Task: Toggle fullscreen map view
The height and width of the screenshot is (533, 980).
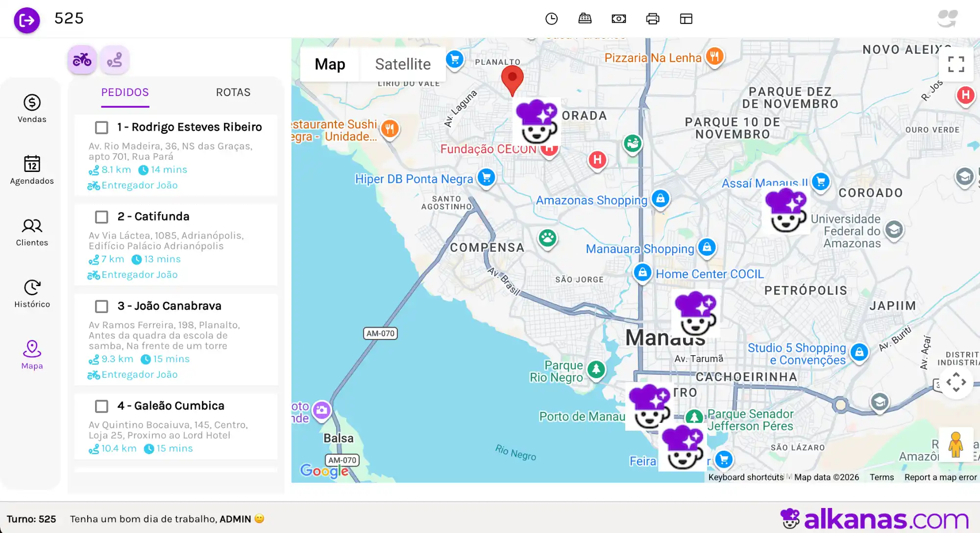Action: pos(955,64)
